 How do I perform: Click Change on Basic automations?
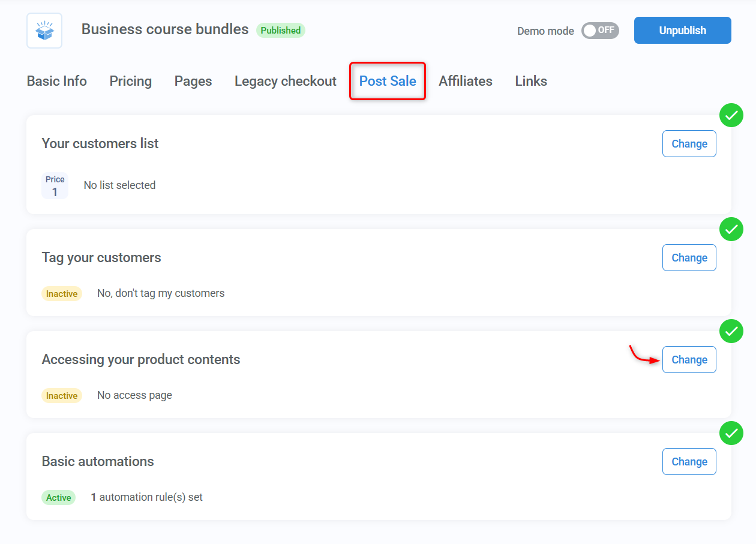(x=689, y=461)
